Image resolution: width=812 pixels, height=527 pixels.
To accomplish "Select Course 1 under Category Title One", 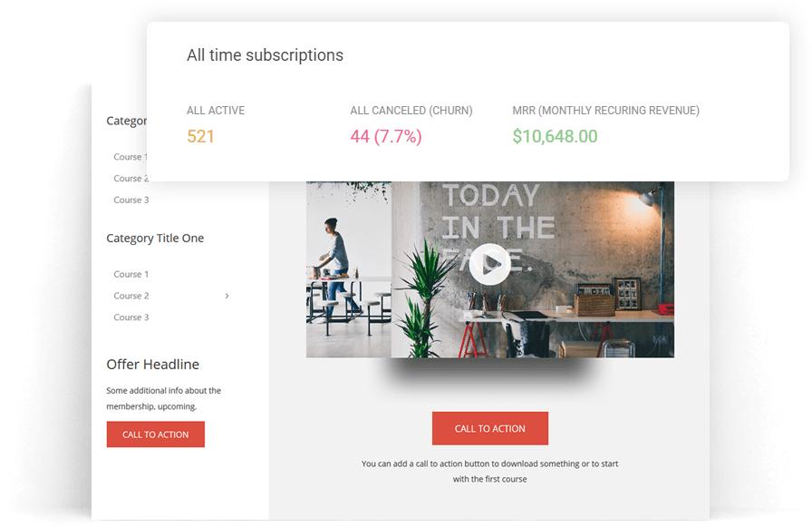I will point(130,274).
